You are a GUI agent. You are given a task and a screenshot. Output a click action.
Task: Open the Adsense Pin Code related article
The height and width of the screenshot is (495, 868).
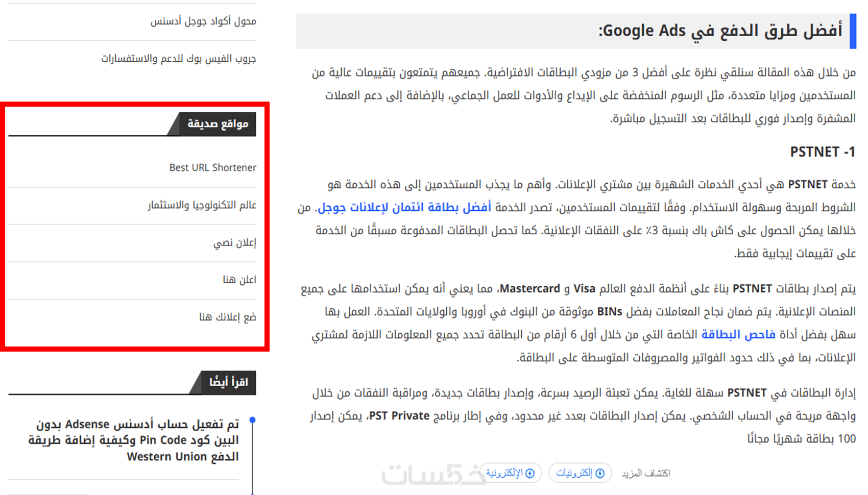click(134, 440)
